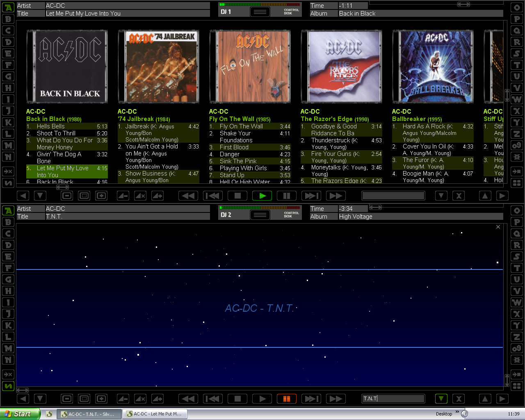The image size is (525, 420).
Task: Switch to the 'AC-DC - Let Me Put M...' taskbar window
Action: pos(155,413)
